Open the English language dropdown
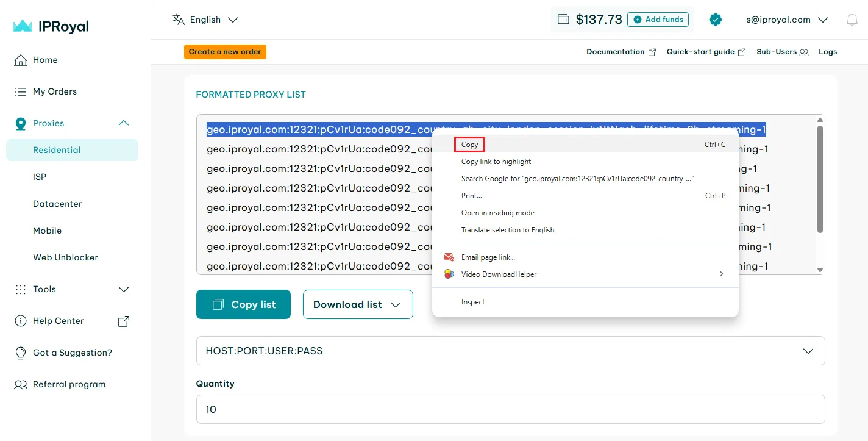This screenshot has width=868, height=441. point(205,20)
